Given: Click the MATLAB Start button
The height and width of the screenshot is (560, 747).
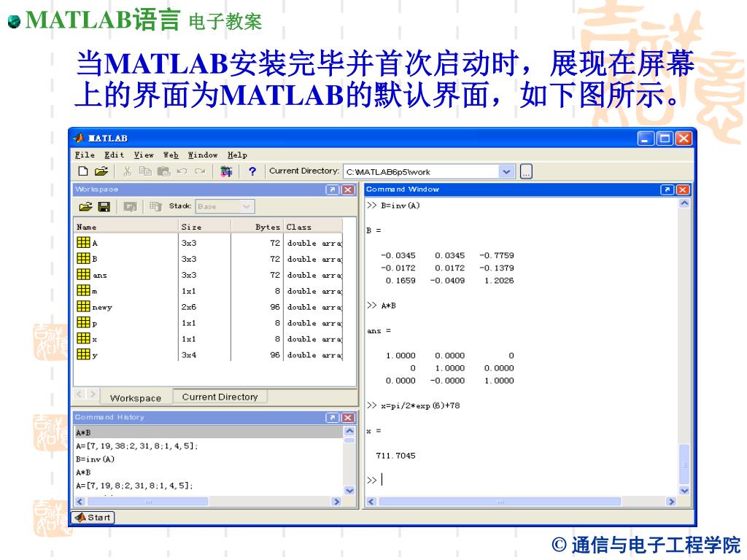Looking at the screenshot, I should pyautogui.click(x=93, y=517).
